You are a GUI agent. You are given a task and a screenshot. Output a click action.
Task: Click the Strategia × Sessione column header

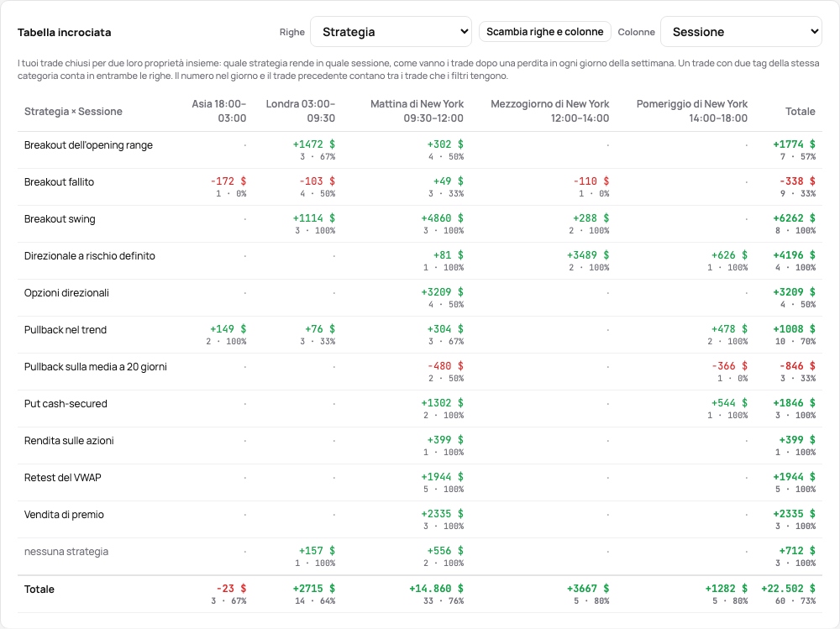click(x=73, y=112)
